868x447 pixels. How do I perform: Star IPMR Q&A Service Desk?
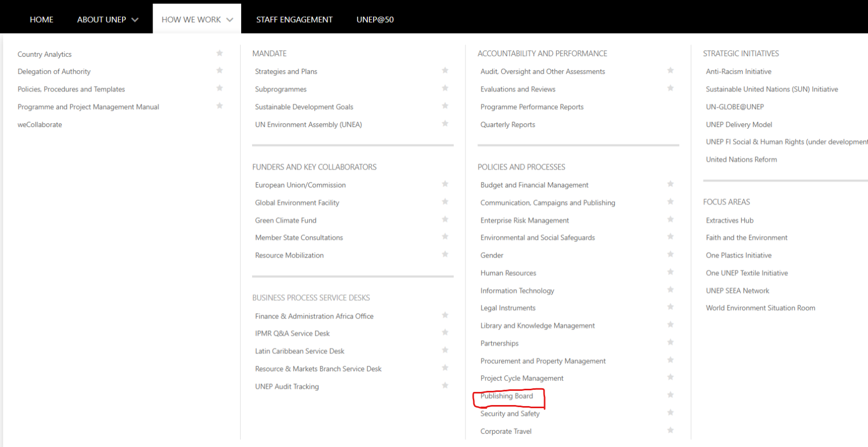[x=445, y=332]
